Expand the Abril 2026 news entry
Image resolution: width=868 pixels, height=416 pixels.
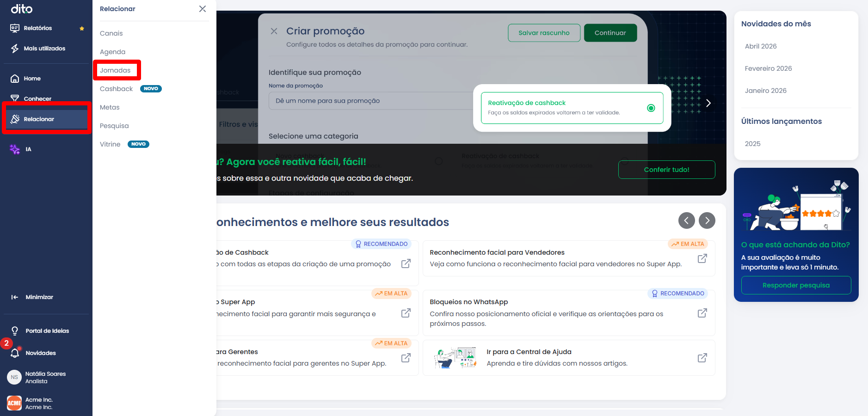click(x=761, y=46)
